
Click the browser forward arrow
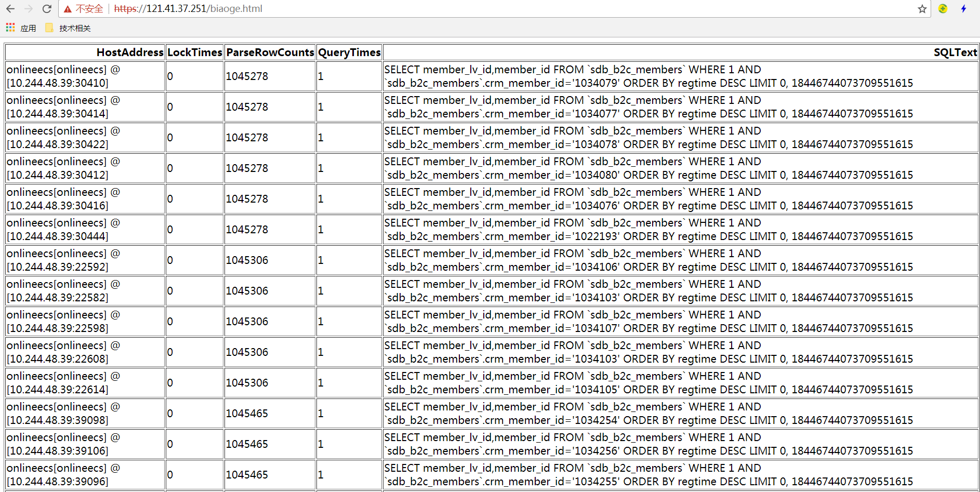(29, 9)
